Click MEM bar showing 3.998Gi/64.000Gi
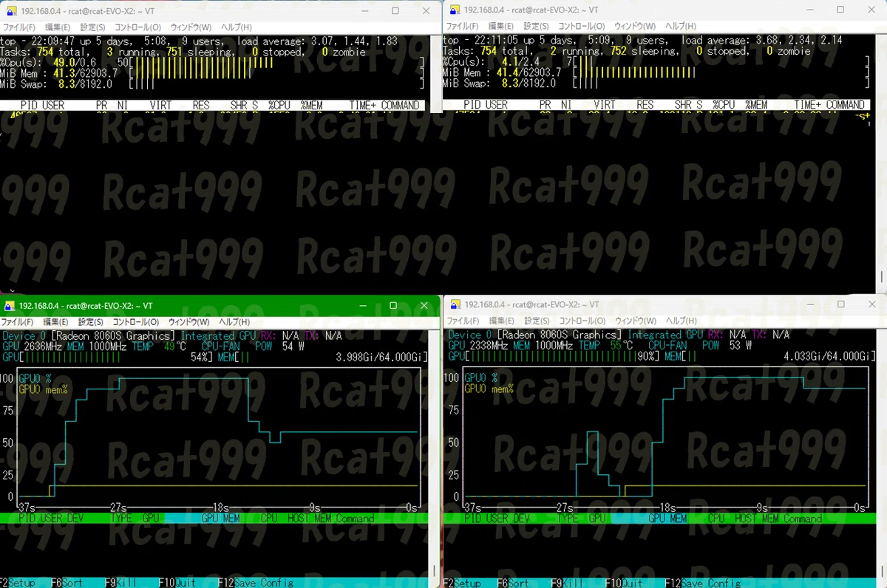Screen dimensions: 887x588 (324, 357)
